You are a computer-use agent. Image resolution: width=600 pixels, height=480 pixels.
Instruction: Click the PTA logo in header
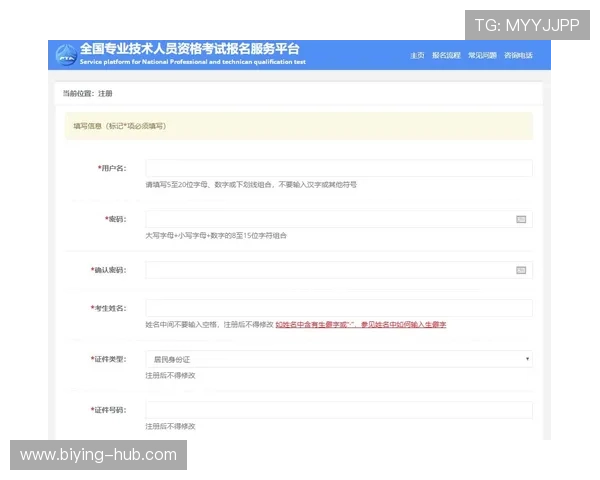tap(67, 55)
